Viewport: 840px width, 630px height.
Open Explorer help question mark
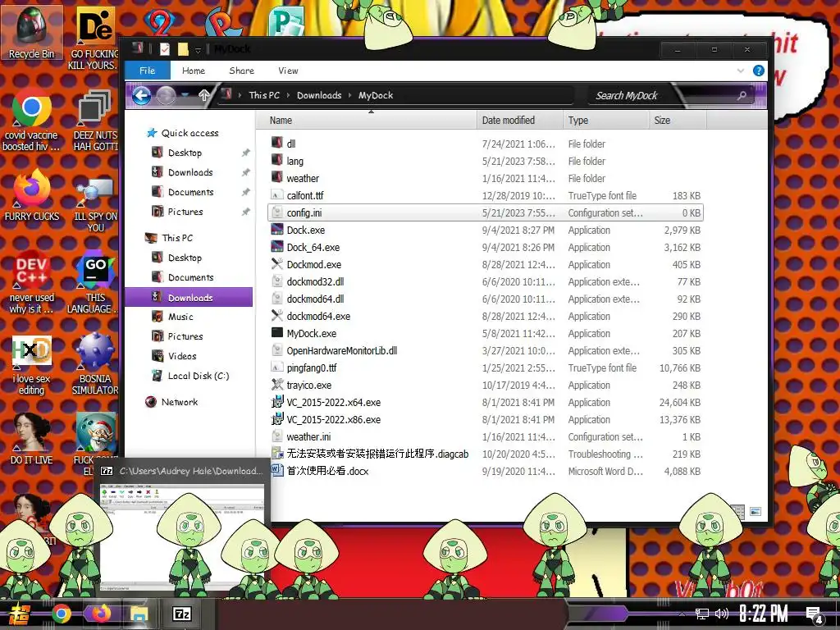(758, 71)
